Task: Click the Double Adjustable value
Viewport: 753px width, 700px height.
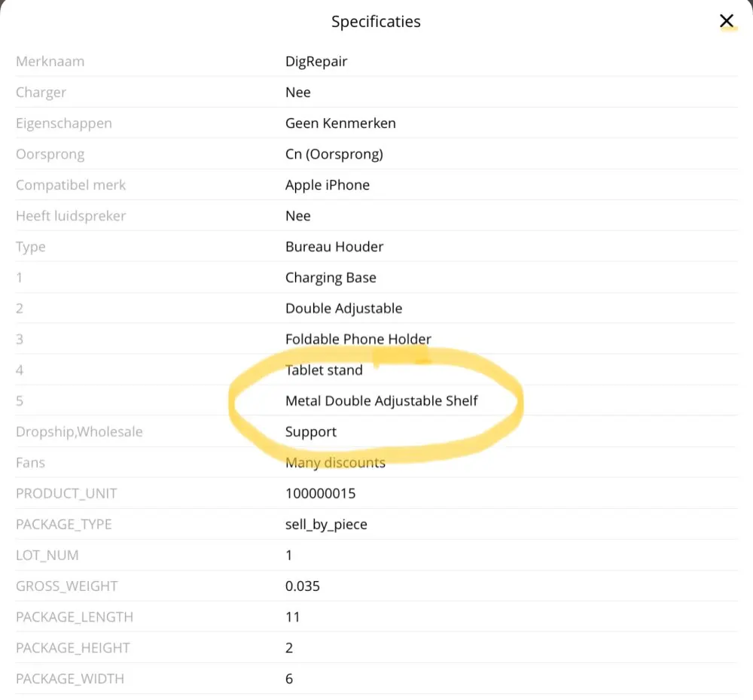Action: point(343,309)
